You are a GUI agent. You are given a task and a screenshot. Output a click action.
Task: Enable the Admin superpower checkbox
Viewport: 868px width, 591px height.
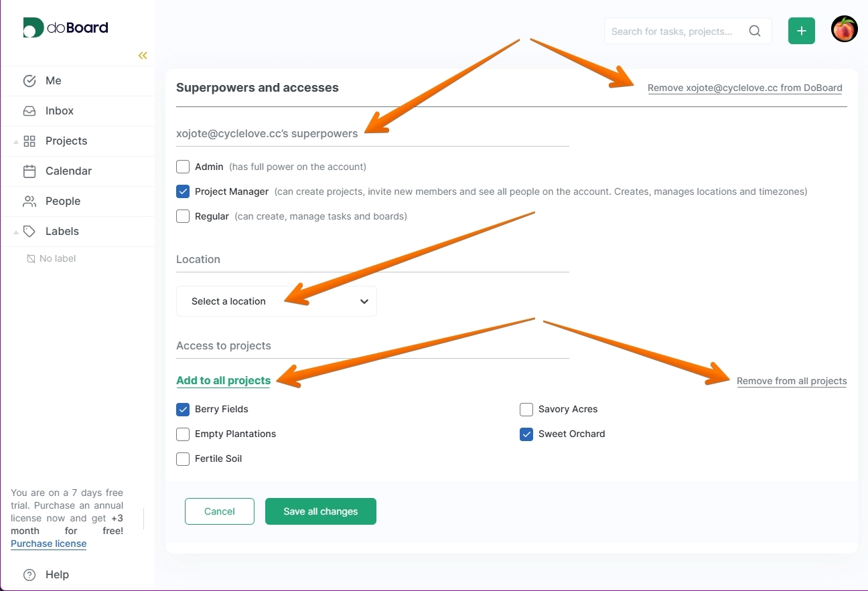coord(183,167)
